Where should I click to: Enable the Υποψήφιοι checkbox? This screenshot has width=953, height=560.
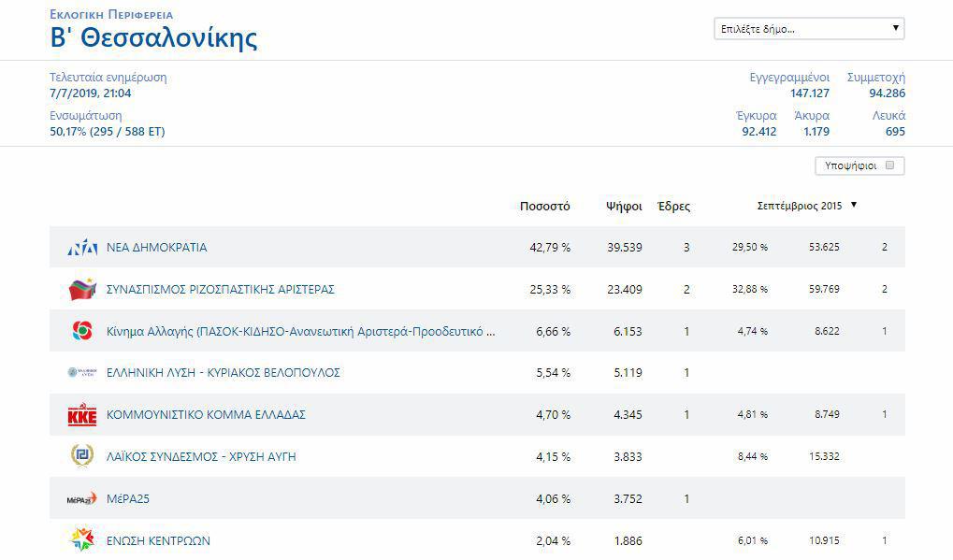click(x=889, y=165)
